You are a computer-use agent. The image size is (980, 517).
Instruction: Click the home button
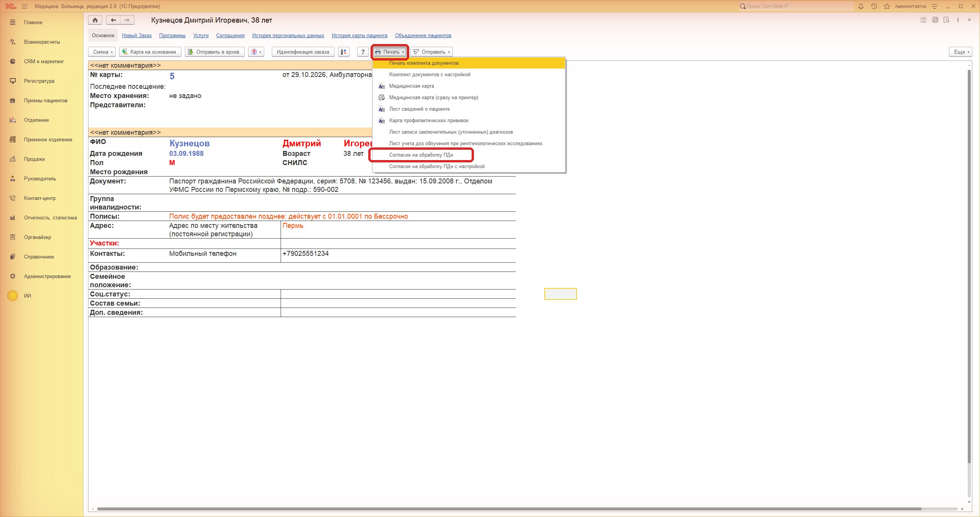[x=95, y=20]
